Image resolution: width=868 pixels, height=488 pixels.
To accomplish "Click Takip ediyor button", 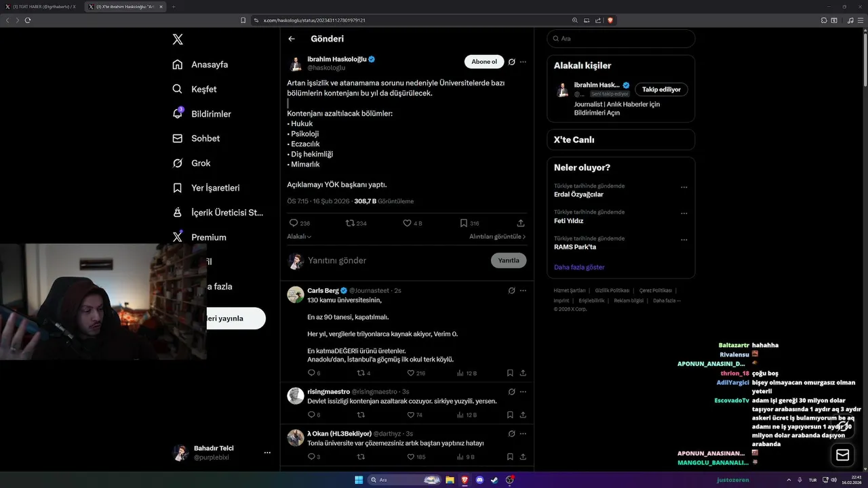I will (661, 89).
